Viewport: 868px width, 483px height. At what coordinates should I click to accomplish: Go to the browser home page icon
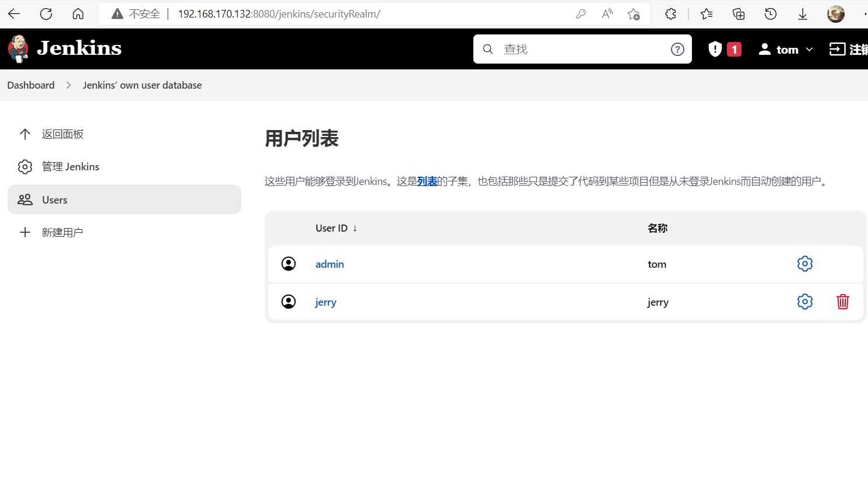click(x=78, y=14)
